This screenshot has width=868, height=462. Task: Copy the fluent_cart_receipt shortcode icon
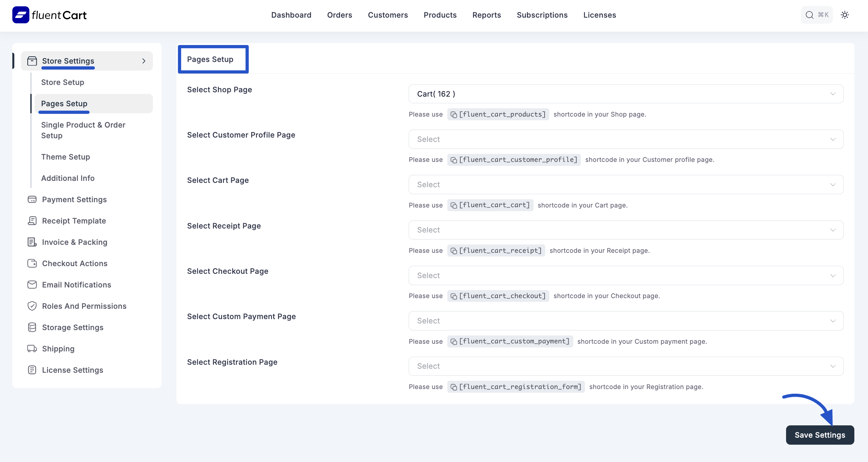(x=454, y=251)
